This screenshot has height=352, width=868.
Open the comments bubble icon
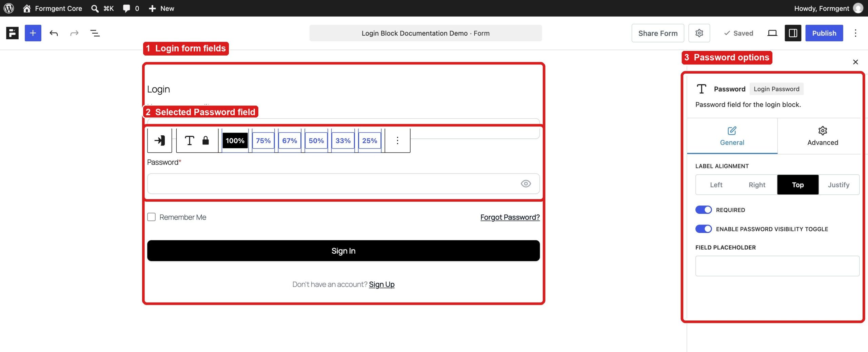[126, 8]
